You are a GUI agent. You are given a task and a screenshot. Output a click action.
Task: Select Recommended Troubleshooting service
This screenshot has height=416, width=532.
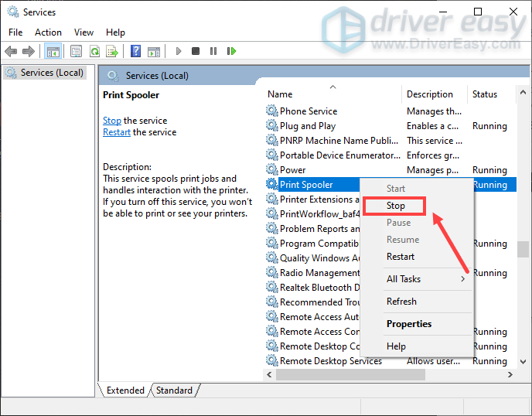coord(312,302)
